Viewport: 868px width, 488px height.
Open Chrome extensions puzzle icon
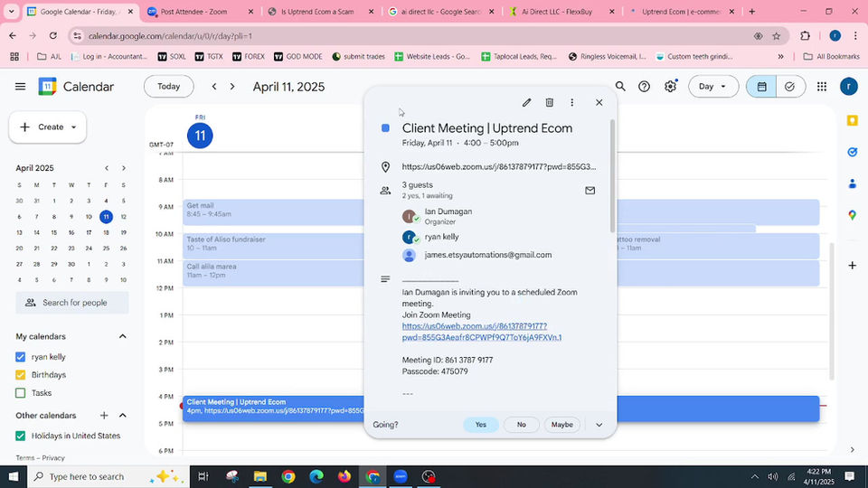point(806,36)
